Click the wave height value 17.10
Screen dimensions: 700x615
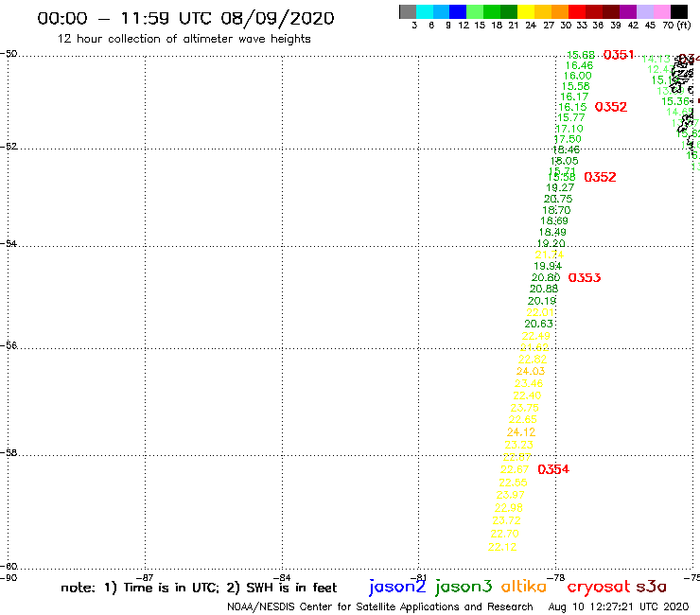pos(569,129)
